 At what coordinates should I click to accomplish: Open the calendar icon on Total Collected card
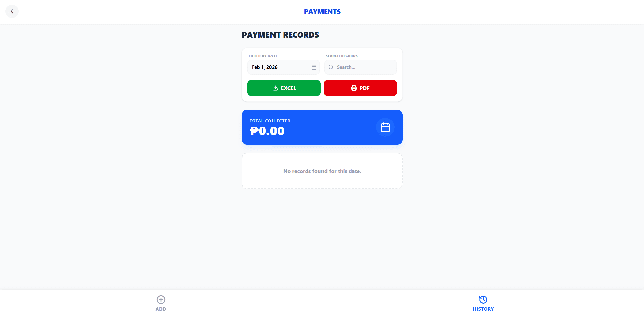pos(385,127)
